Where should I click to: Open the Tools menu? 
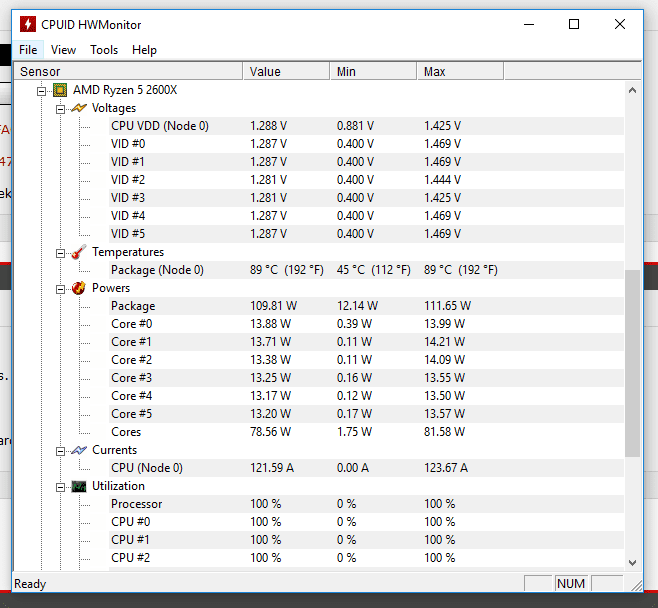click(104, 50)
